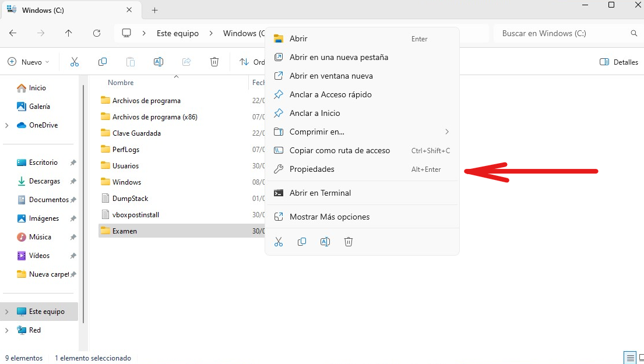Select Copiar como ruta de acceso
Image resolution: width=644 pixels, height=364 pixels.
click(339, 151)
